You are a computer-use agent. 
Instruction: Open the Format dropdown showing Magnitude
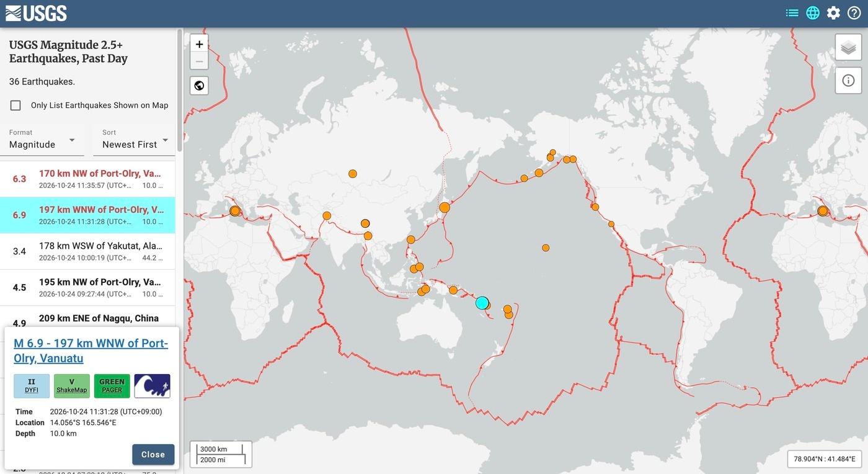click(43, 140)
